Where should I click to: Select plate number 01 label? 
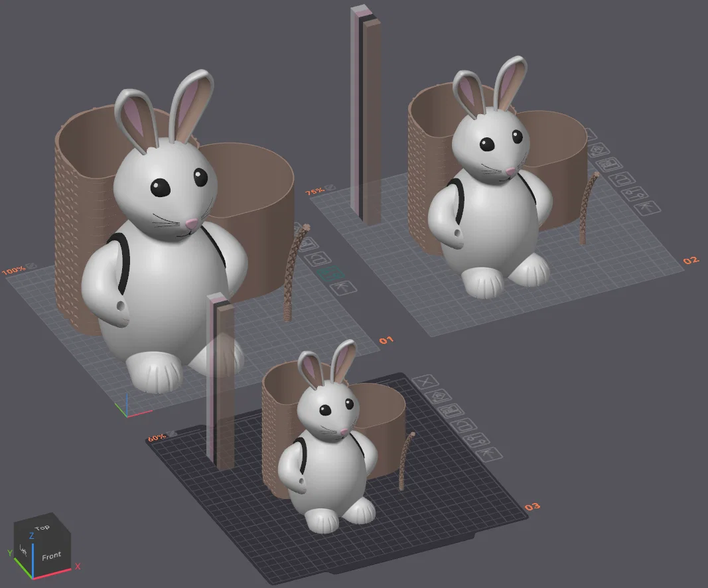[386, 340]
